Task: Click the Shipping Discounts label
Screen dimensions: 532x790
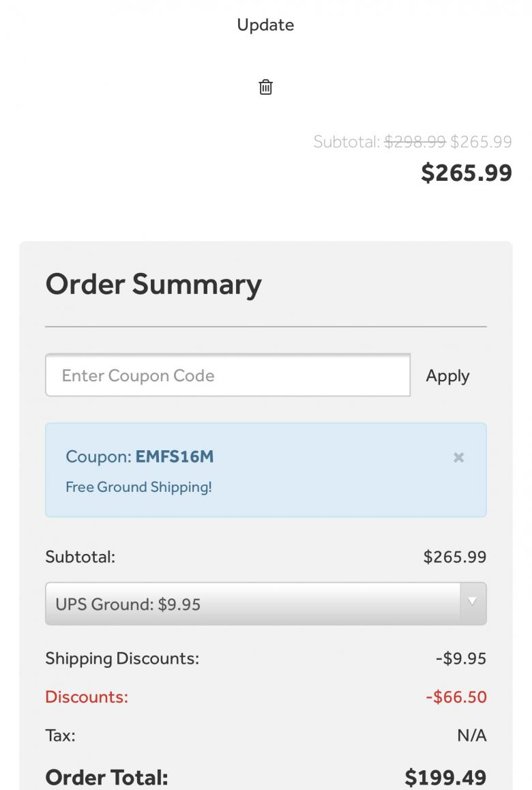Action: [x=122, y=658]
